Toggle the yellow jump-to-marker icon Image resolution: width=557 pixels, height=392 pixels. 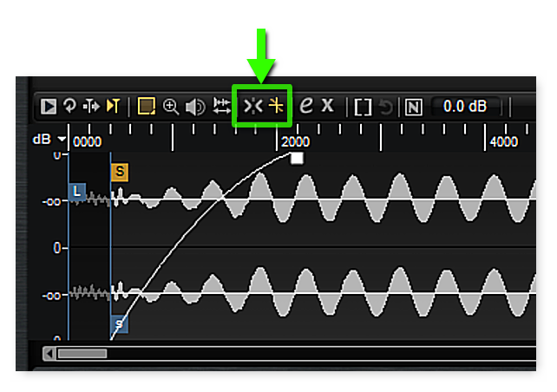point(114,106)
